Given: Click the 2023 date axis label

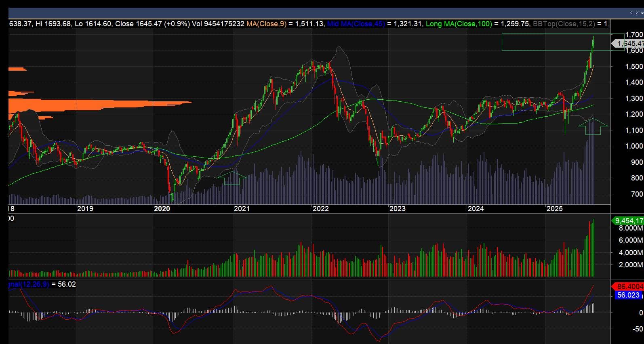Looking at the screenshot, I should [397, 209].
